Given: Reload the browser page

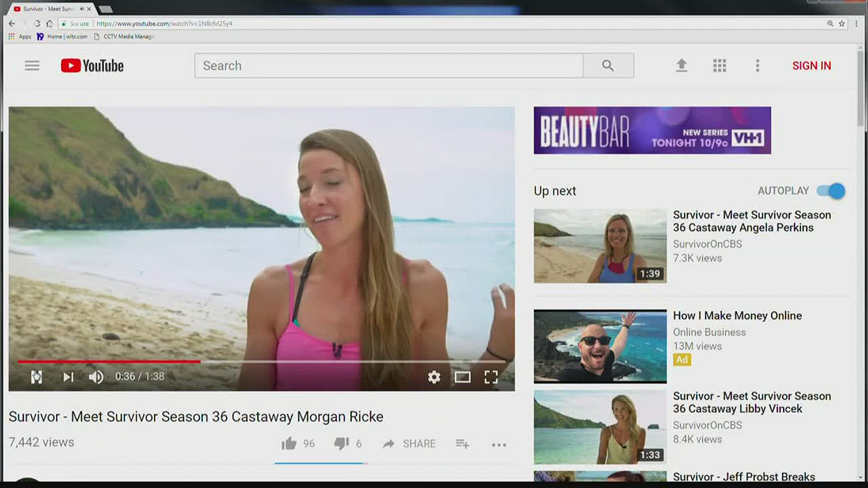Looking at the screenshot, I should coord(37,23).
